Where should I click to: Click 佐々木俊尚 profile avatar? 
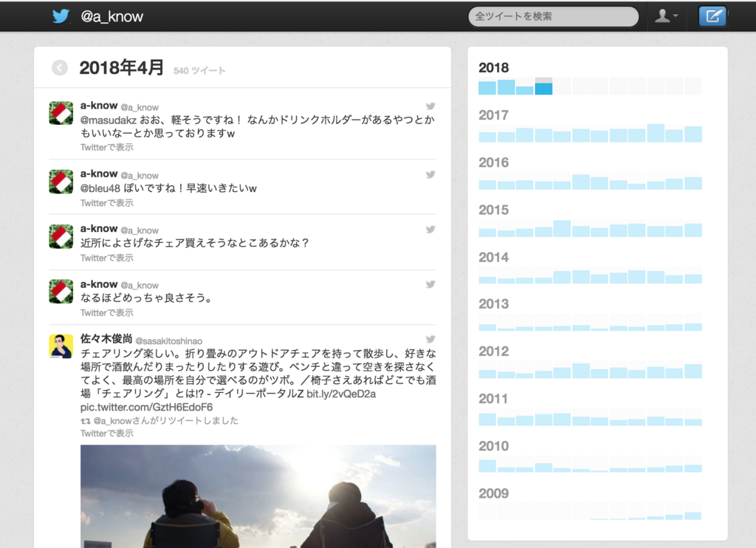(61, 346)
